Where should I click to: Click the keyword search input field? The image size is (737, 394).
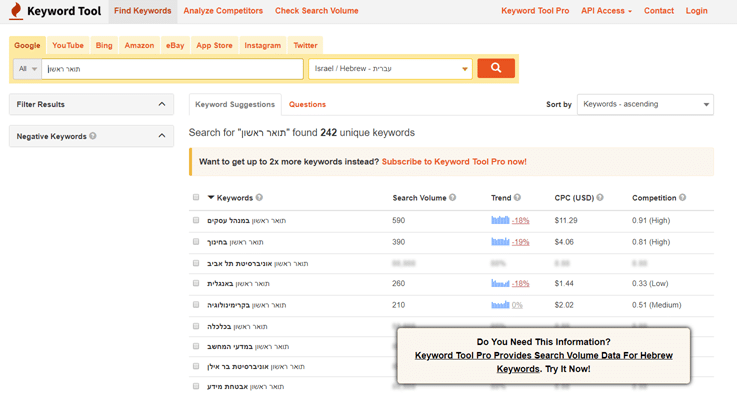pyautogui.click(x=172, y=69)
